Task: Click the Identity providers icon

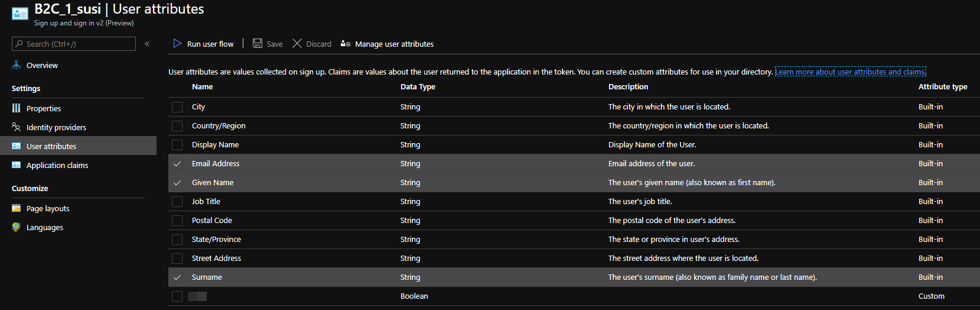Action: pyautogui.click(x=16, y=127)
